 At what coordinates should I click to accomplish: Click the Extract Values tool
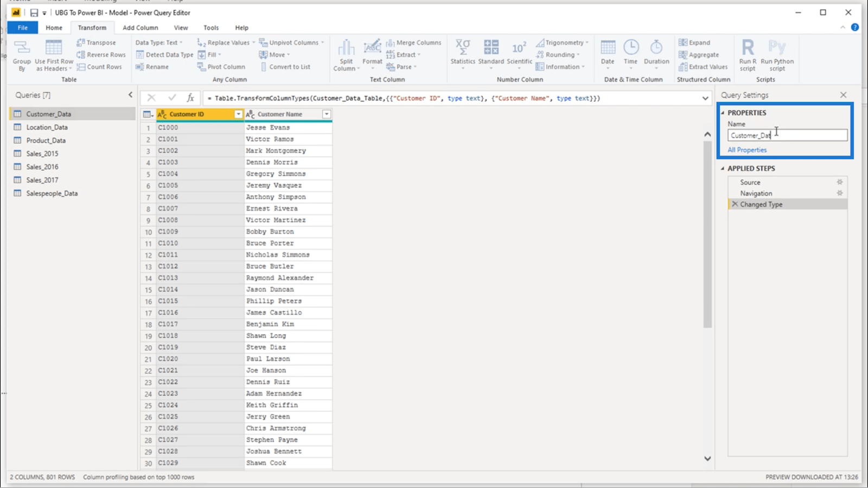pos(703,67)
